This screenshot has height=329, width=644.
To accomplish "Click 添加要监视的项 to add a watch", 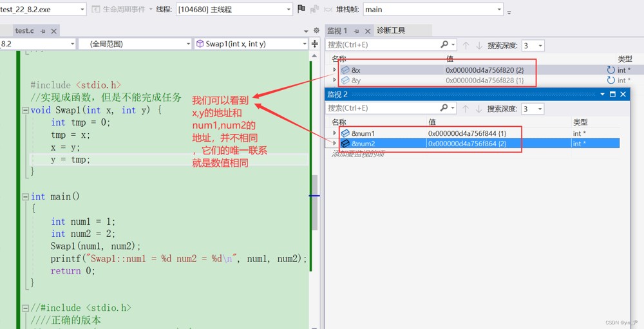I will (x=357, y=154).
